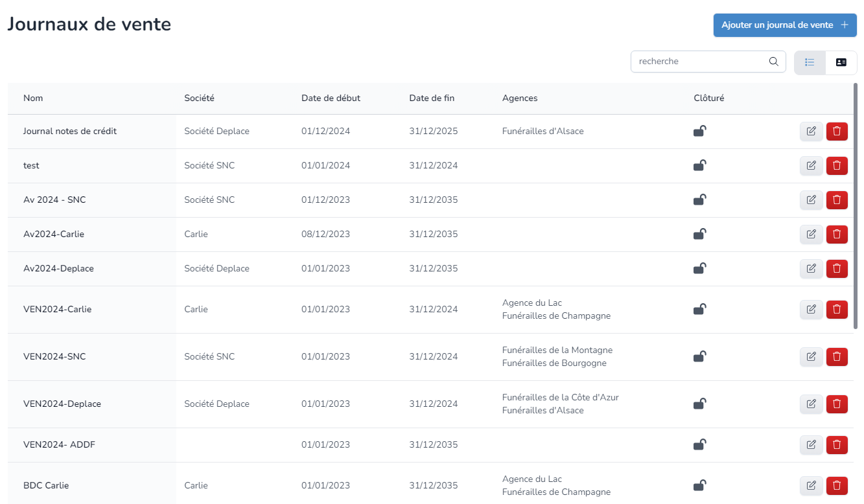864x504 pixels.
Task: Delete the BDC Carlie journal
Action: (837, 486)
